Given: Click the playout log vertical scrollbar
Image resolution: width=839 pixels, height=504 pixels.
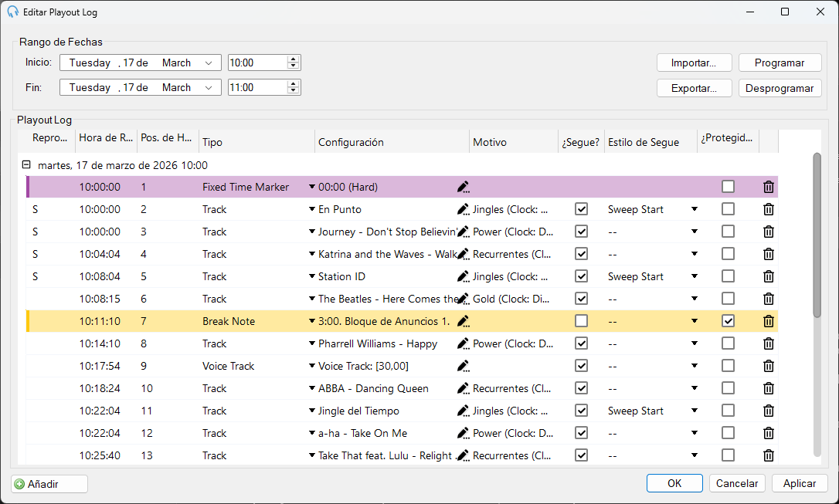Looking at the screenshot, I should pos(817,235).
